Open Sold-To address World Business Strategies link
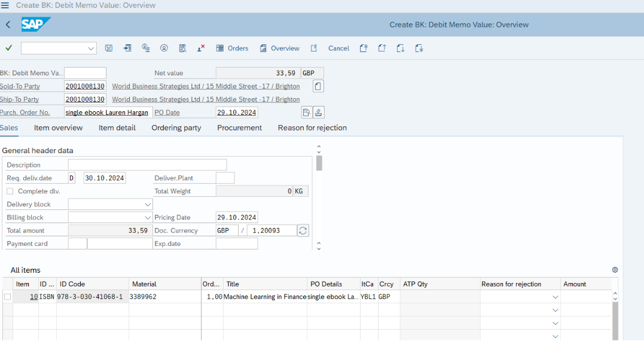644x341 pixels. tap(206, 86)
